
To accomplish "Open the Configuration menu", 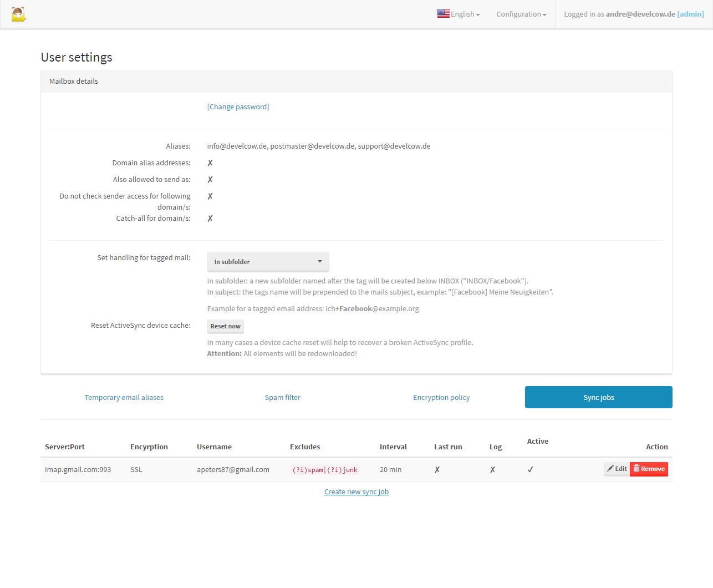I will tap(520, 14).
